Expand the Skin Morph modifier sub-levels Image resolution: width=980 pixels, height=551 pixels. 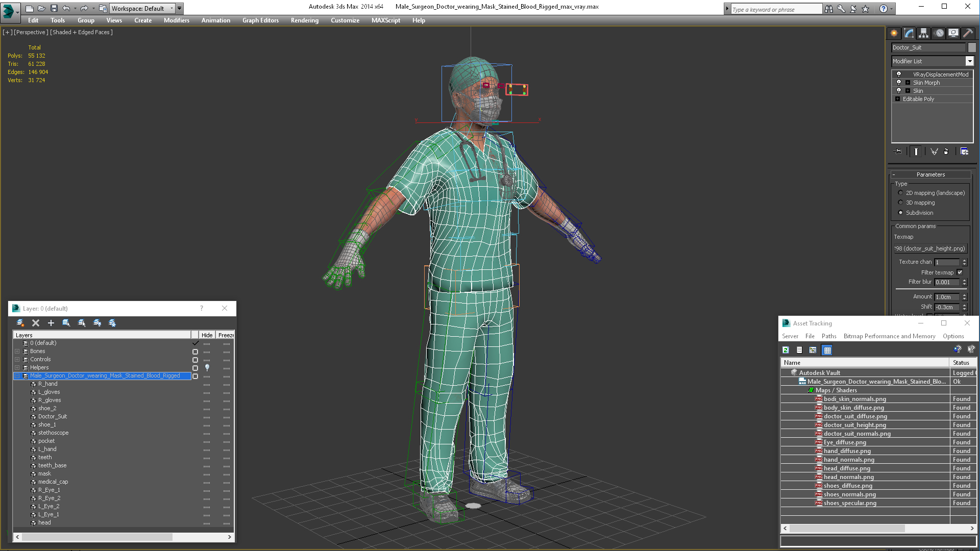(x=908, y=83)
